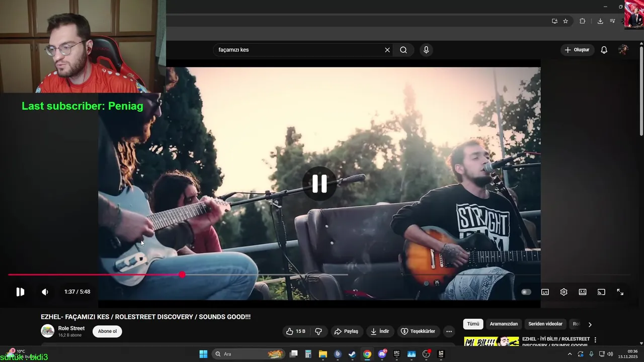
Task: Open the YouTube notifications bell
Action: 604,50
